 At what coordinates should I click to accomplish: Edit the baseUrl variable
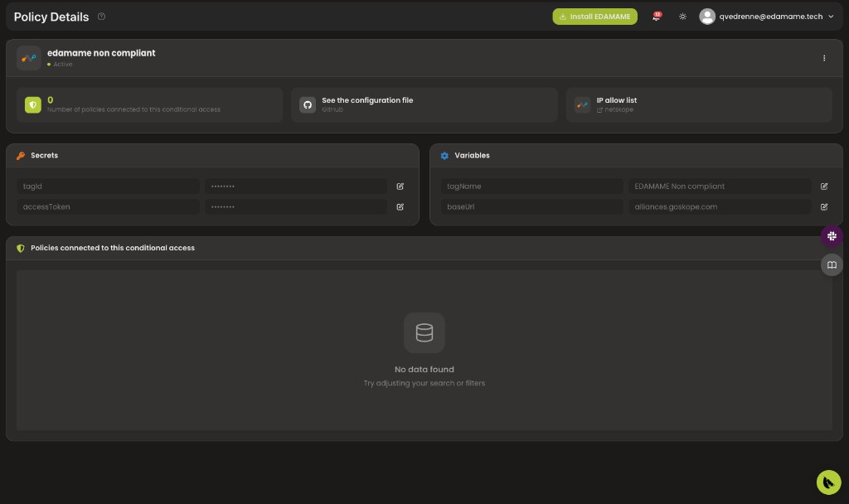pos(824,206)
